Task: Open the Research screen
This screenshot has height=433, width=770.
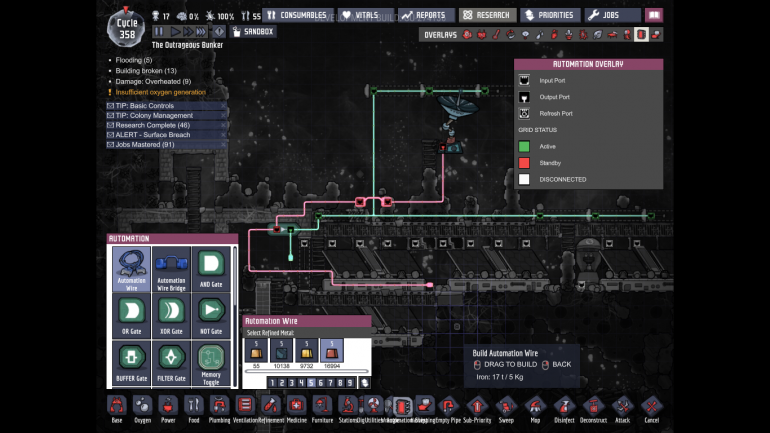Action: point(487,15)
